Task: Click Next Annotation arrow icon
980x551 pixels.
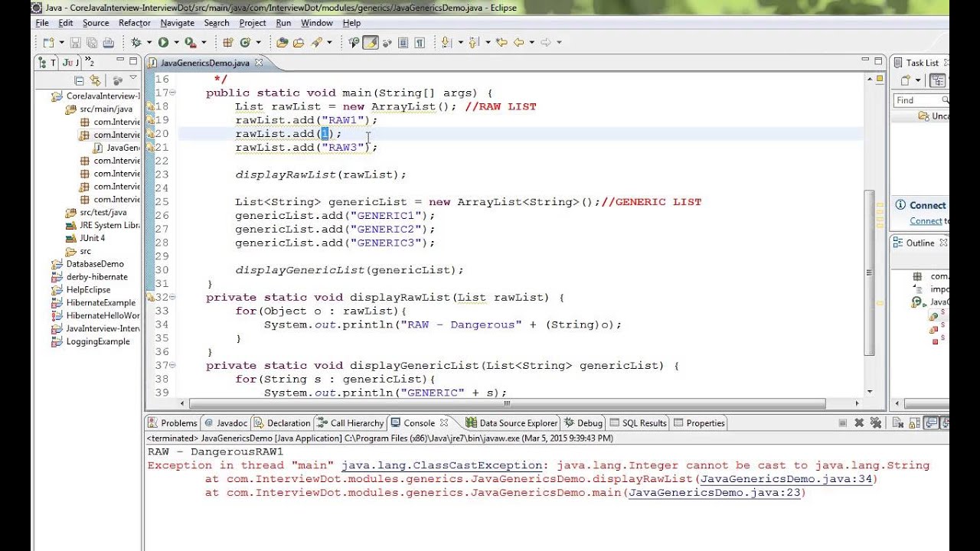Action: pos(446,43)
